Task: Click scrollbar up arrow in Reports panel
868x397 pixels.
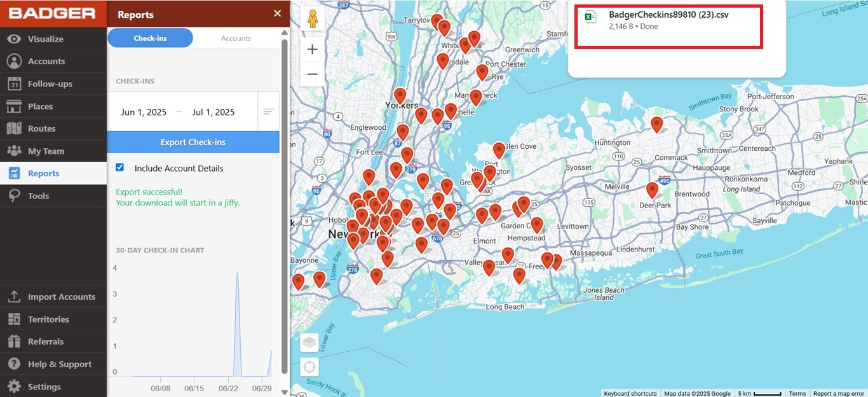Action: click(x=285, y=32)
